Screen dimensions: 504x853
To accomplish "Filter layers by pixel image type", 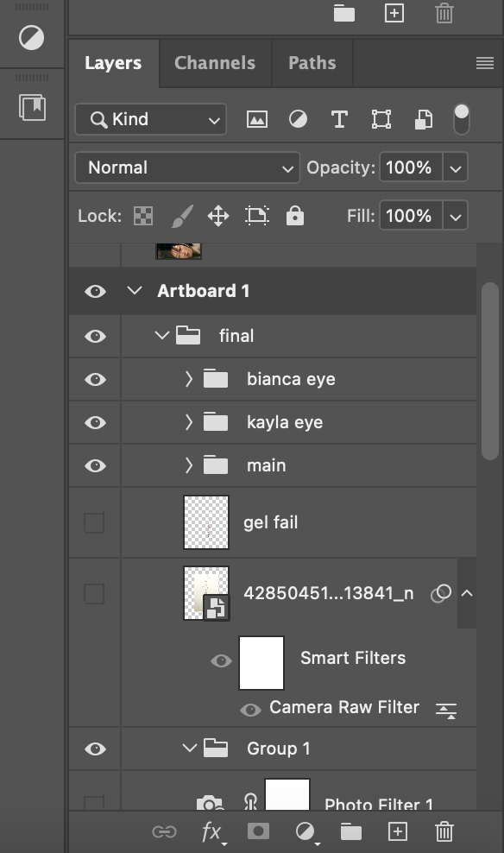I will [x=256, y=119].
